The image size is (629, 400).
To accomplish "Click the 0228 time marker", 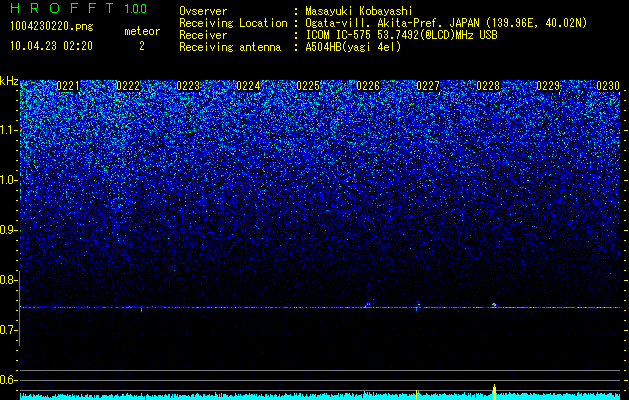I will click(x=488, y=86).
